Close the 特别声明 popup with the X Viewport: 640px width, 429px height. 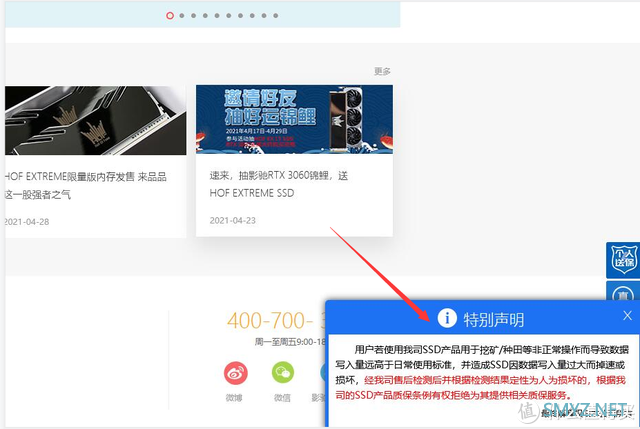click(x=627, y=316)
